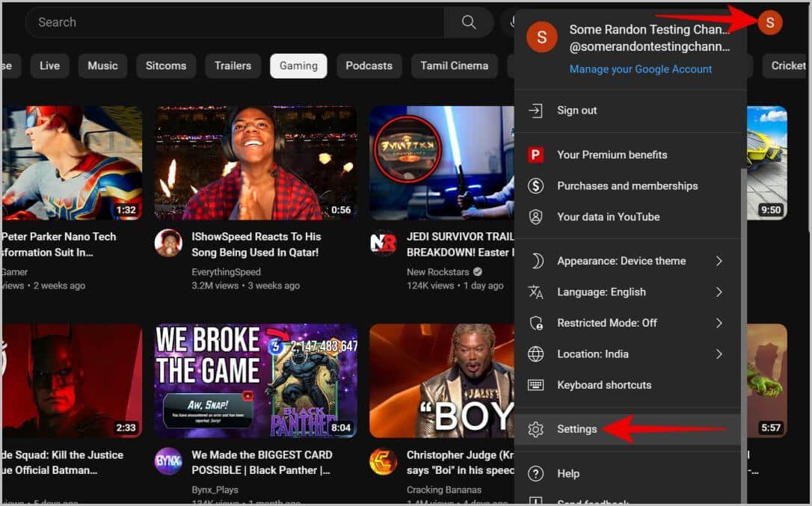This screenshot has width=812, height=506.
Task: Select Sign out menu entry
Action: [x=627, y=111]
